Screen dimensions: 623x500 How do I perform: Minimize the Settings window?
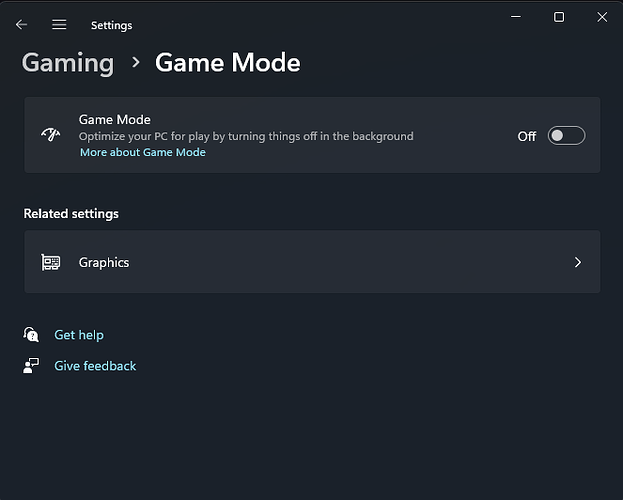click(516, 17)
